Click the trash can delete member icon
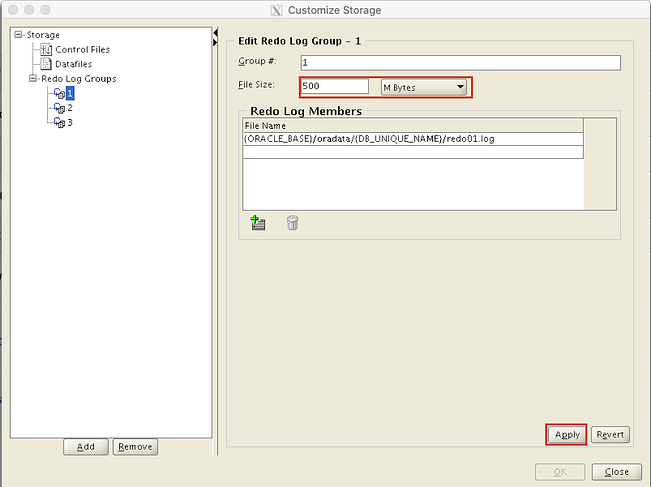651x487 pixels. click(x=292, y=223)
